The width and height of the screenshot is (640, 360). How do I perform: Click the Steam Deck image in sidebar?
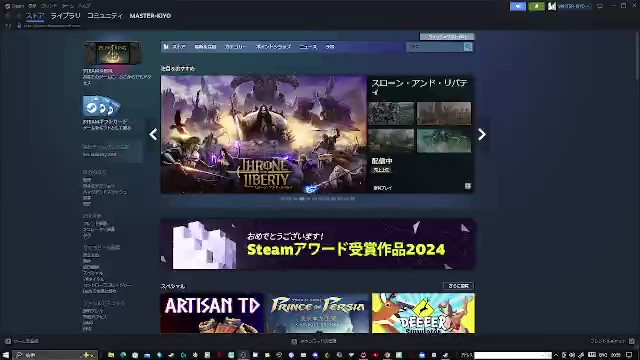click(113, 53)
